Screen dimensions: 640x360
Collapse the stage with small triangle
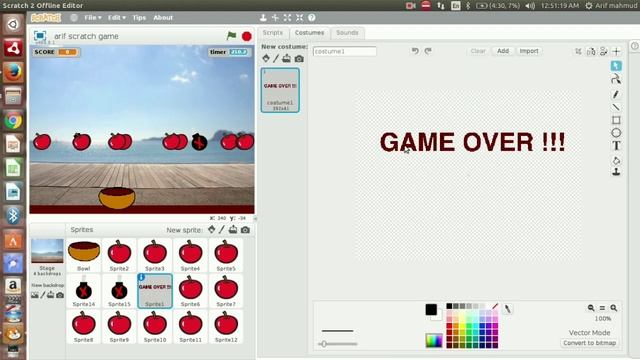255,219
